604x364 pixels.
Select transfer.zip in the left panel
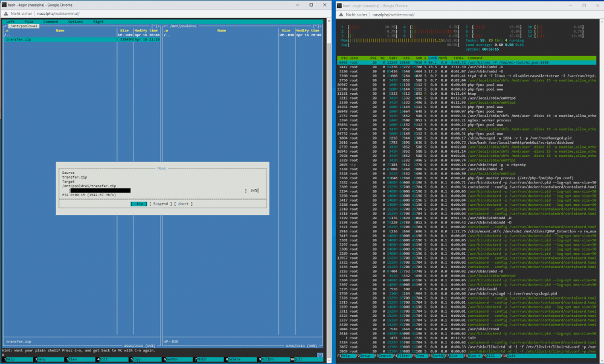[83, 39]
